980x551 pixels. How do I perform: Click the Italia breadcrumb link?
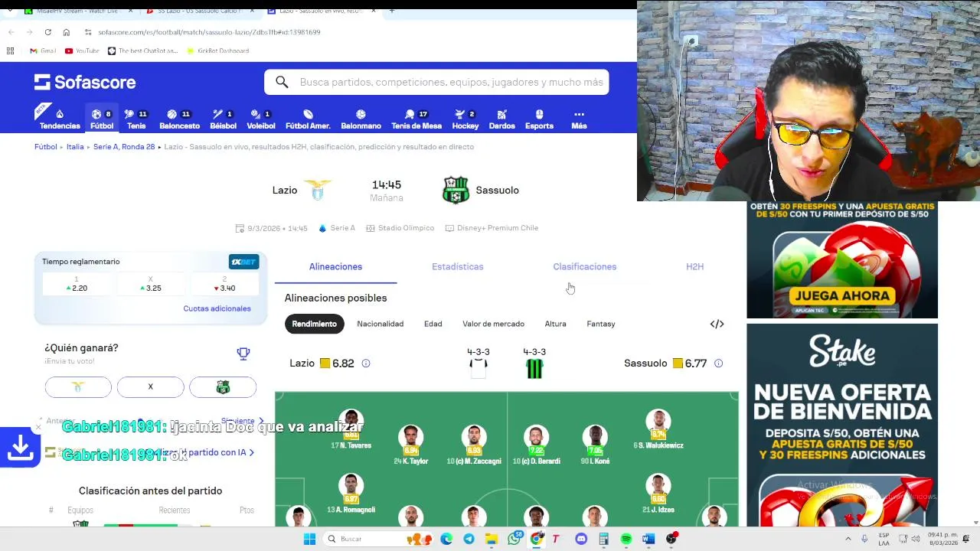[75, 146]
